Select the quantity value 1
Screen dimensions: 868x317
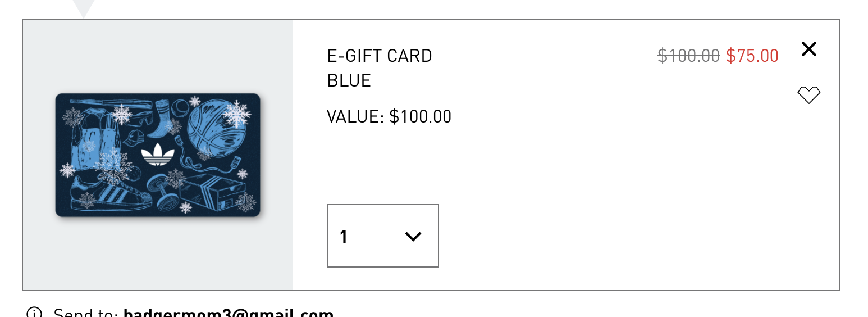coord(344,237)
